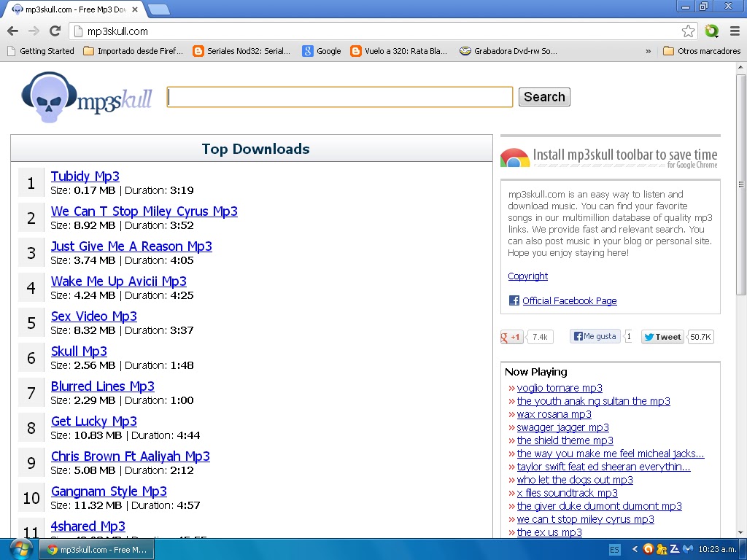Open Official Facebook Page link
This screenshot has width=747, height=560.
point(569,301)
